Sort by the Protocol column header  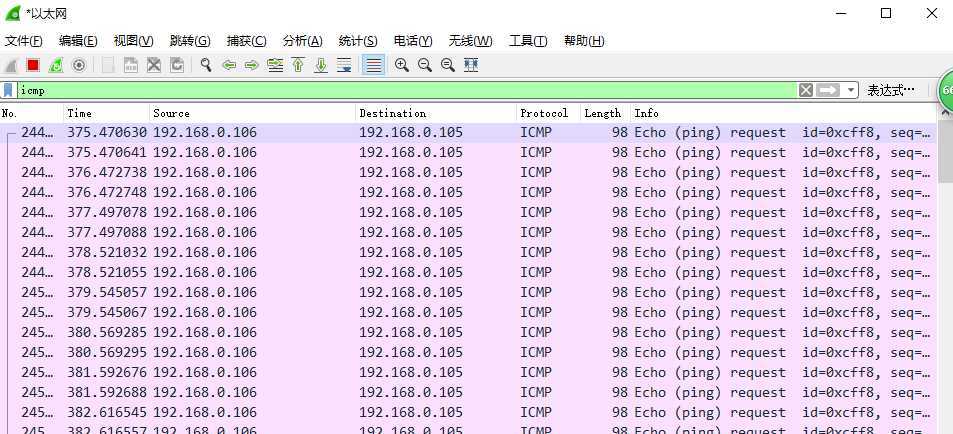(549, 113)
